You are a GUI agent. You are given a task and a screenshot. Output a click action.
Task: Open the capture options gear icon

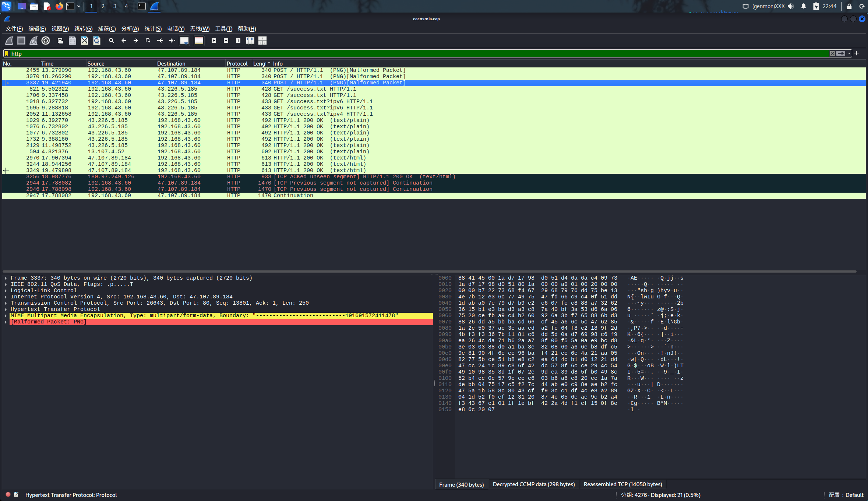(46, 41)
